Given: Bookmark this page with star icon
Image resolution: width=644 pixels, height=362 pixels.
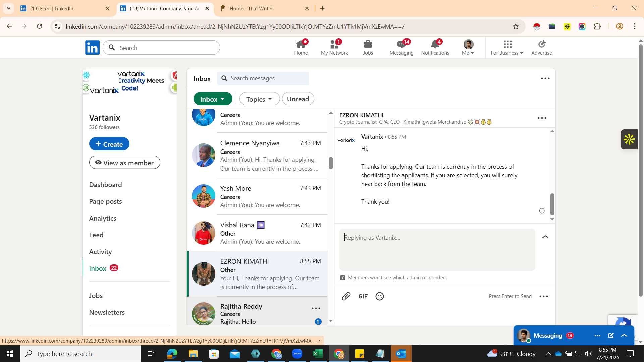Looking at the screenshot, I should coord(516,26).
